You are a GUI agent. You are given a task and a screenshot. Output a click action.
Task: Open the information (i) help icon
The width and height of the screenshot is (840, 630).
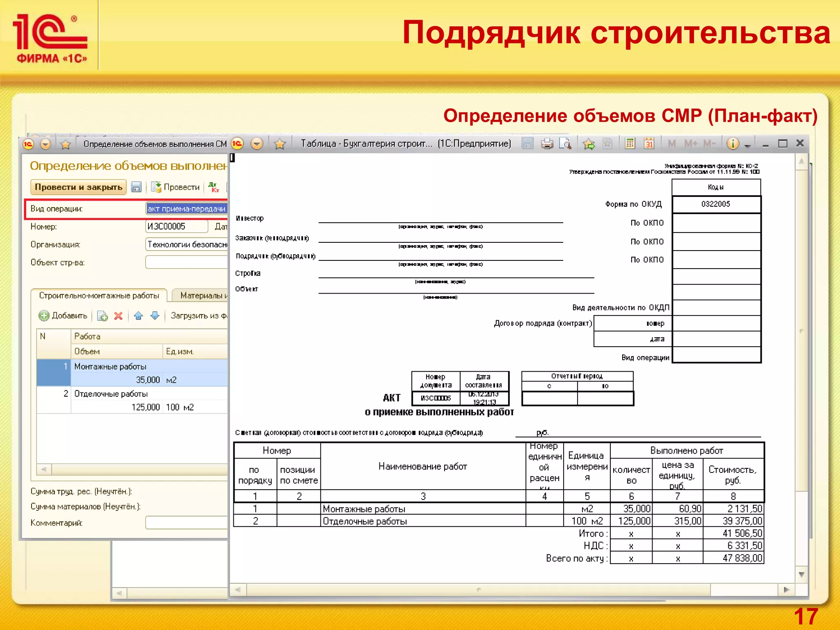[733, 143]
